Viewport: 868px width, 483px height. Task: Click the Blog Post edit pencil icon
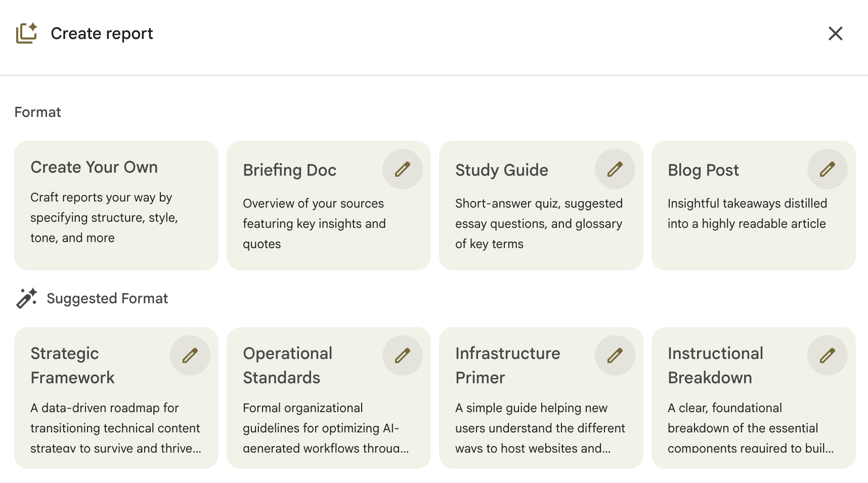[827, 169]
